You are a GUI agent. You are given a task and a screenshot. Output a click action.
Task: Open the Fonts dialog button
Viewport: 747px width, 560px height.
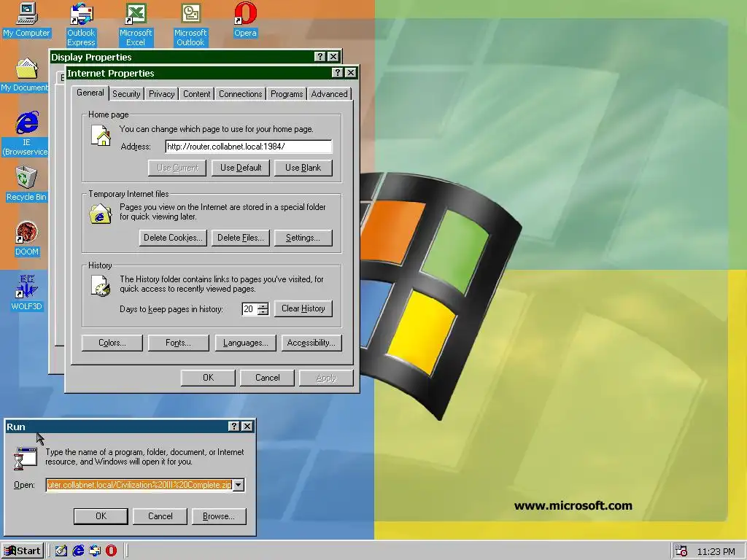click(x=178, y=343)
